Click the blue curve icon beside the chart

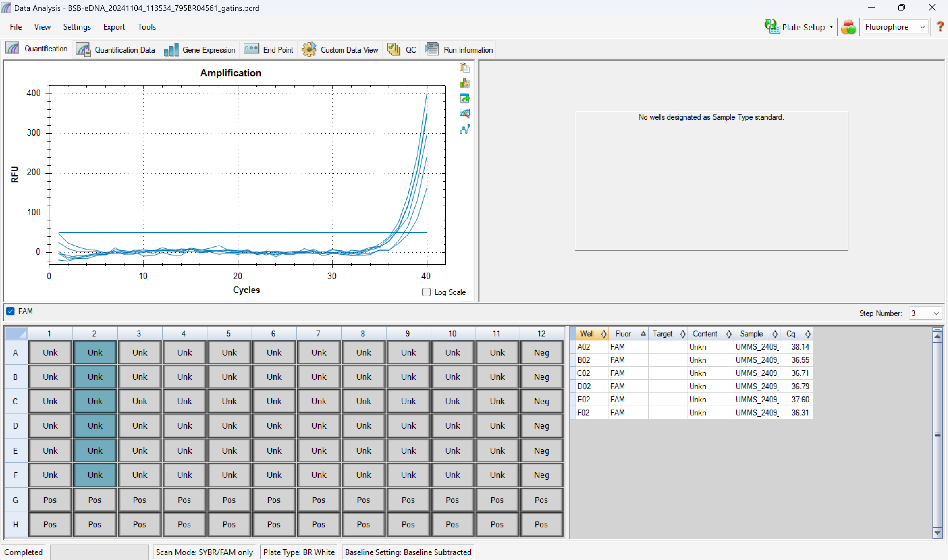coord(465,129)
